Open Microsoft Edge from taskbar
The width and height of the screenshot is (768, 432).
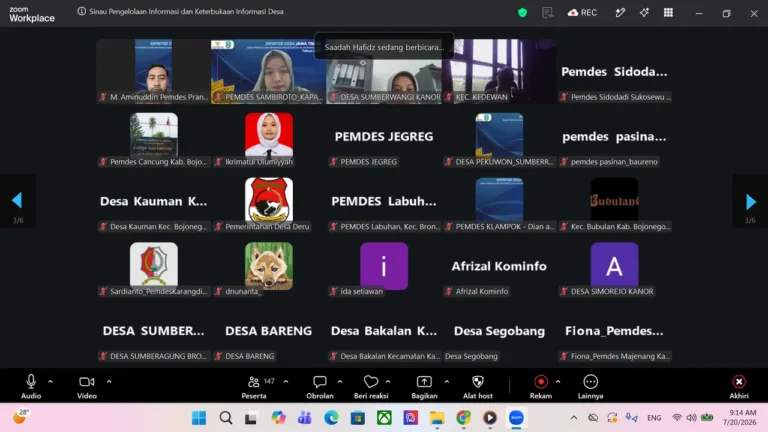point(331,418)
